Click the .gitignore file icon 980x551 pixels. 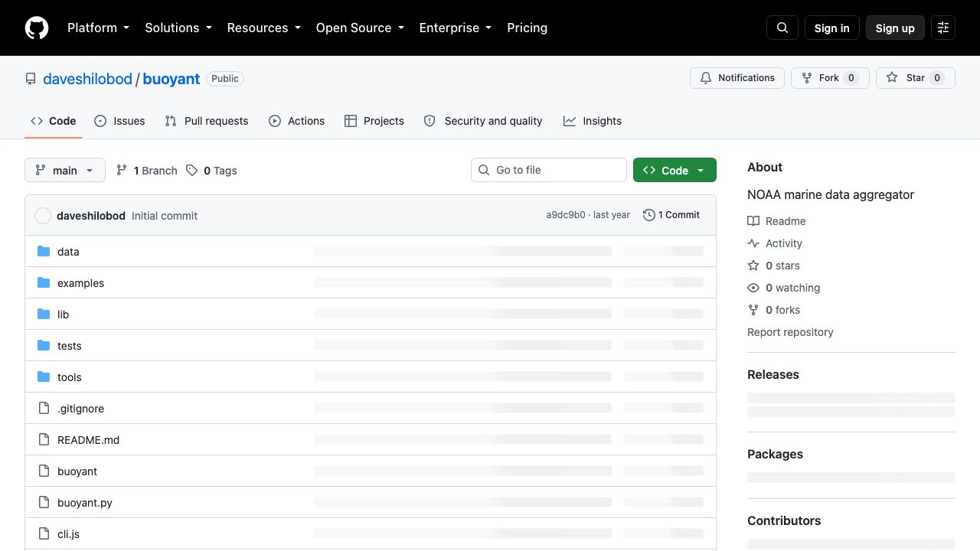(44, 408)
